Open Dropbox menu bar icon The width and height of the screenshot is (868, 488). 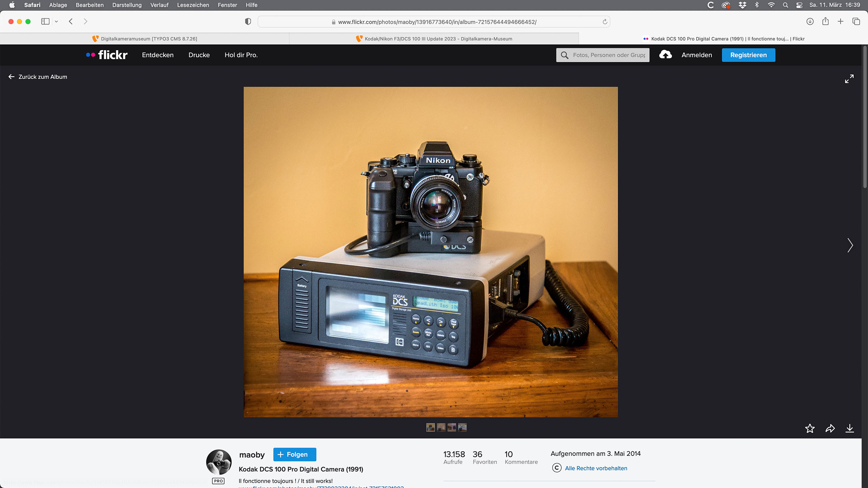742,5
